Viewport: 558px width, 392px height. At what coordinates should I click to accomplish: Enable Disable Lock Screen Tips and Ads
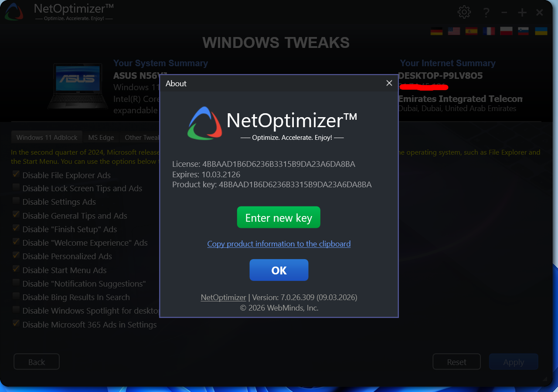16,188
